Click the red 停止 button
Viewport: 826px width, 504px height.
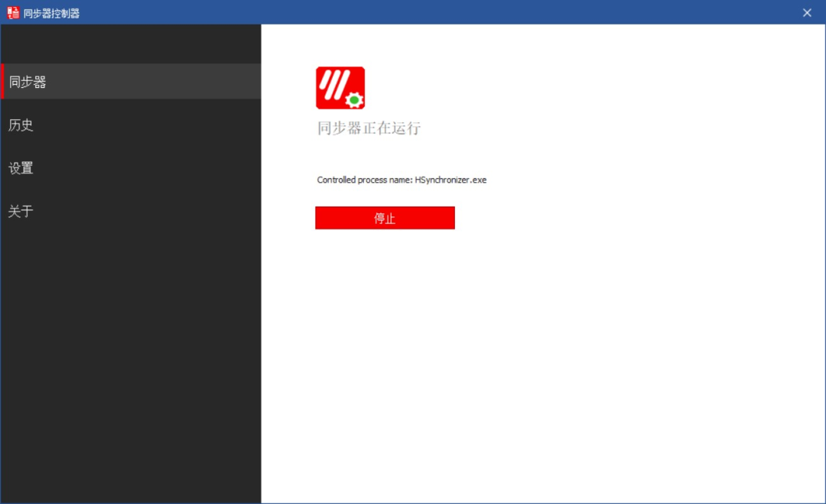tap(385, 218)
